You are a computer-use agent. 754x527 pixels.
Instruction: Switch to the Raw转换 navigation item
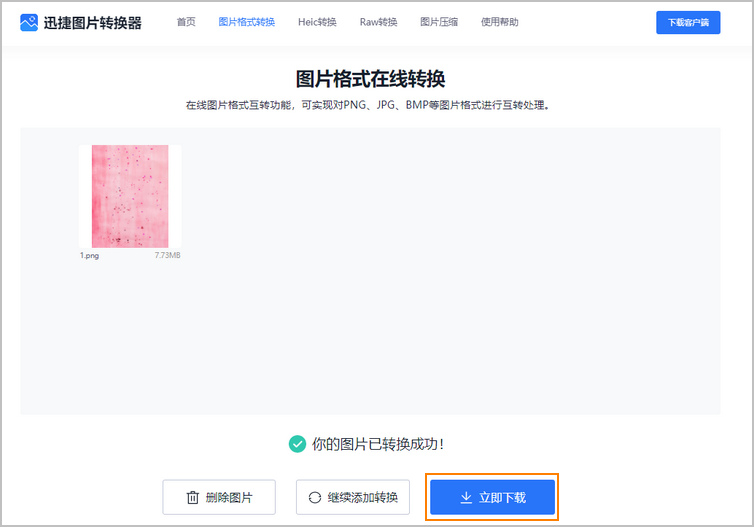(x=378, y=22)
